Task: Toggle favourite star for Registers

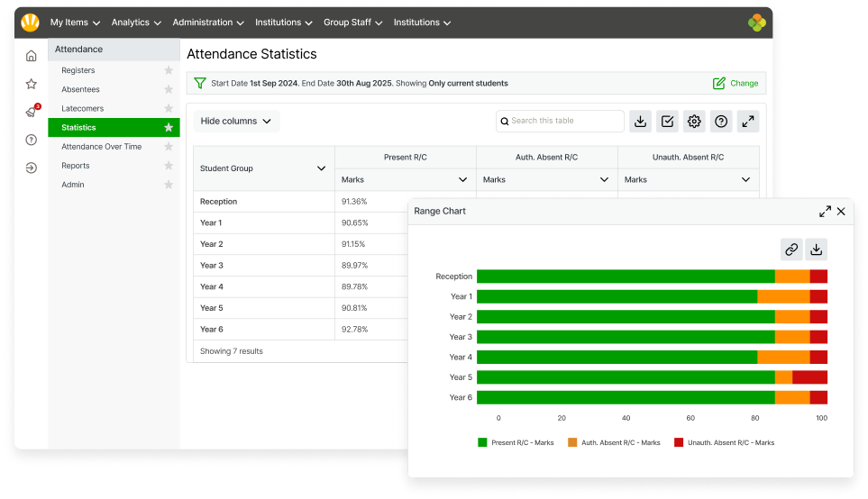Action: [168, 70]
